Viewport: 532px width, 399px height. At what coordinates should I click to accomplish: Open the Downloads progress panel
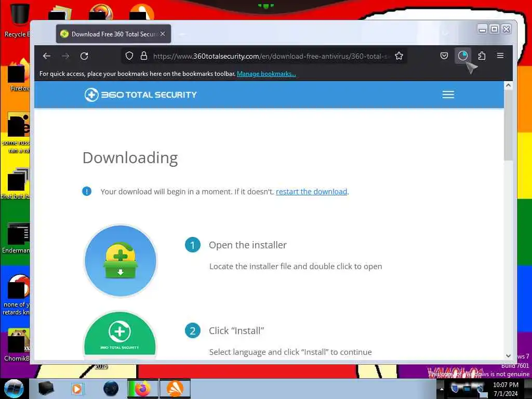point(463,56)
